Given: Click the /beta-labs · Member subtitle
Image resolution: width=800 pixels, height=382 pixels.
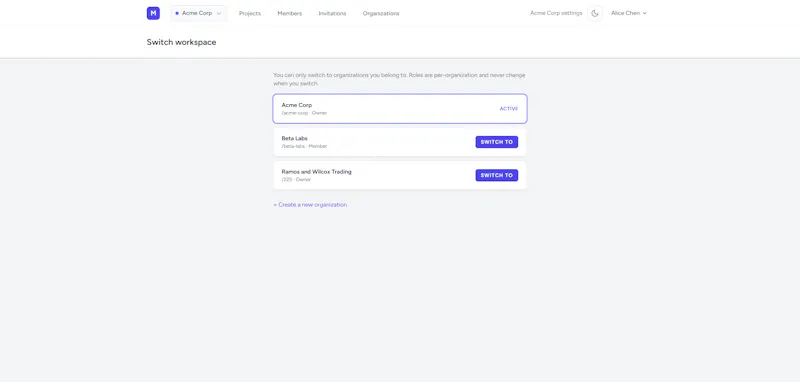Looking at the screenshot, I should (x=304, y=146).
